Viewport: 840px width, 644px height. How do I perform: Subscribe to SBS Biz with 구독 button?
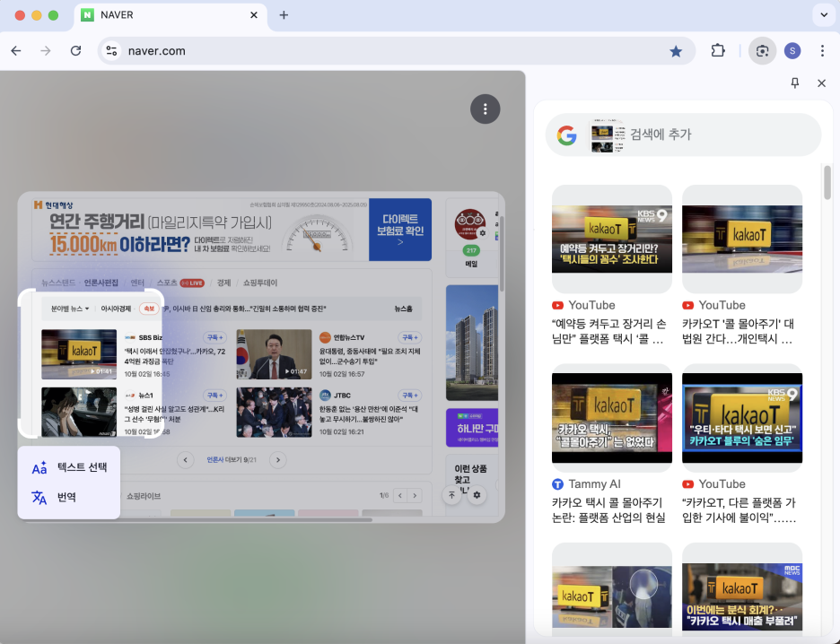[x=214, y=338]
